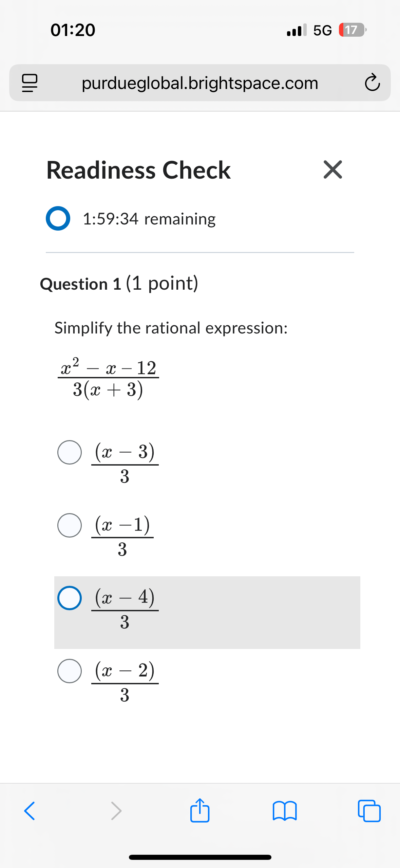Tap the 5G network status indicator
Image resolution: width=400 pixels, height=868 pixels.
322,31
